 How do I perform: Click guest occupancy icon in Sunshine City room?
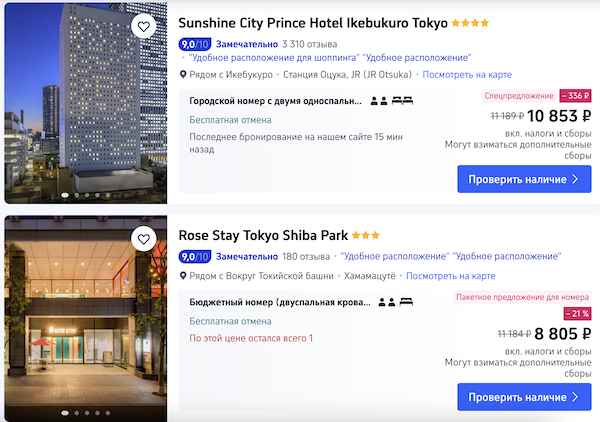click(379, 101)
